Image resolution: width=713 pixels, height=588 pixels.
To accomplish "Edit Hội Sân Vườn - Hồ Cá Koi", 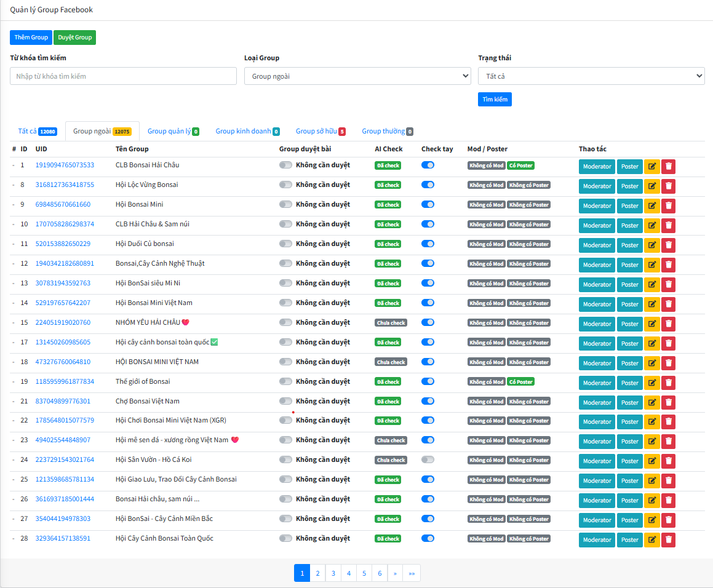I will pos(651,461).
